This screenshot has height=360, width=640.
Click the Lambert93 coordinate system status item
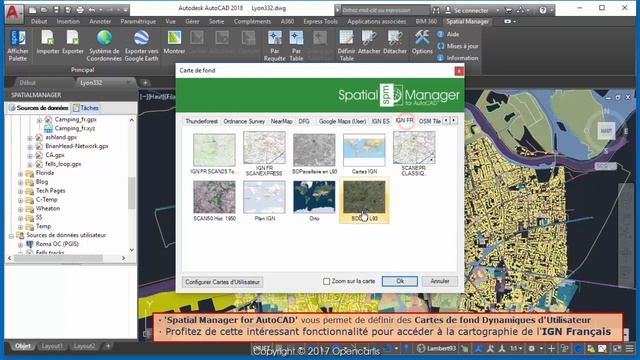(437, 349)
